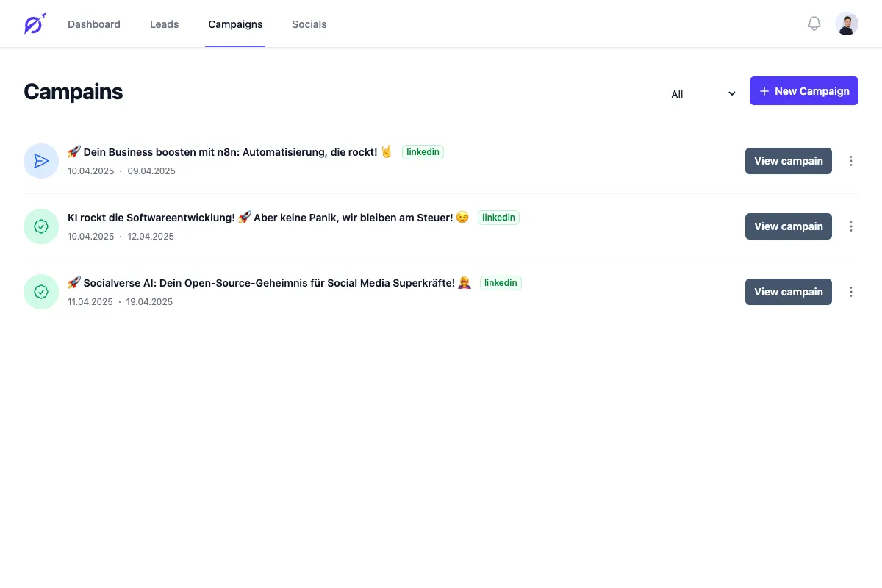Screen dimensions: 882x588
Task: Open the Dashboard page
Action: tap(93, 24)
